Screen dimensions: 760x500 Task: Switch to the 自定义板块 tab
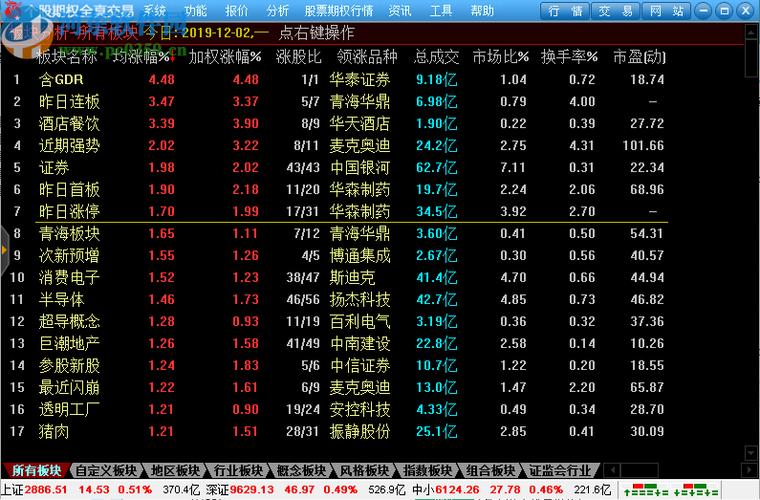[106, 470]
